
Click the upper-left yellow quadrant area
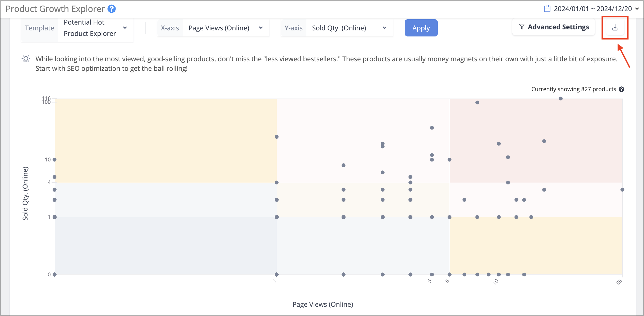click(165, 141)
